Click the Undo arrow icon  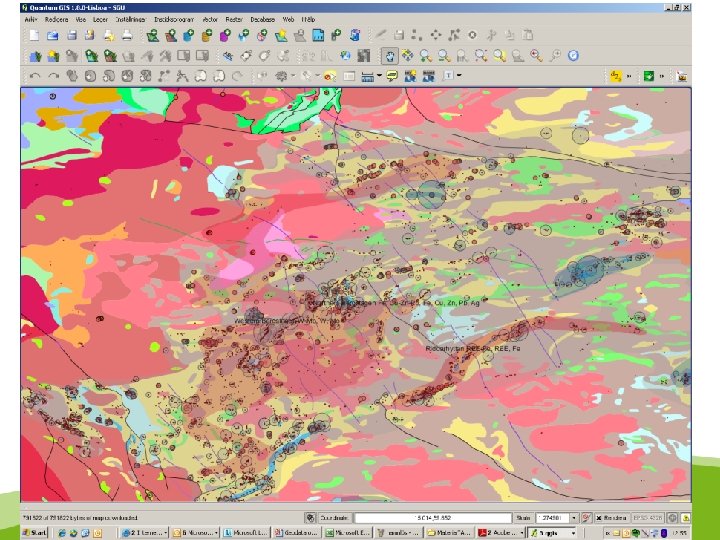click(35, 75)
